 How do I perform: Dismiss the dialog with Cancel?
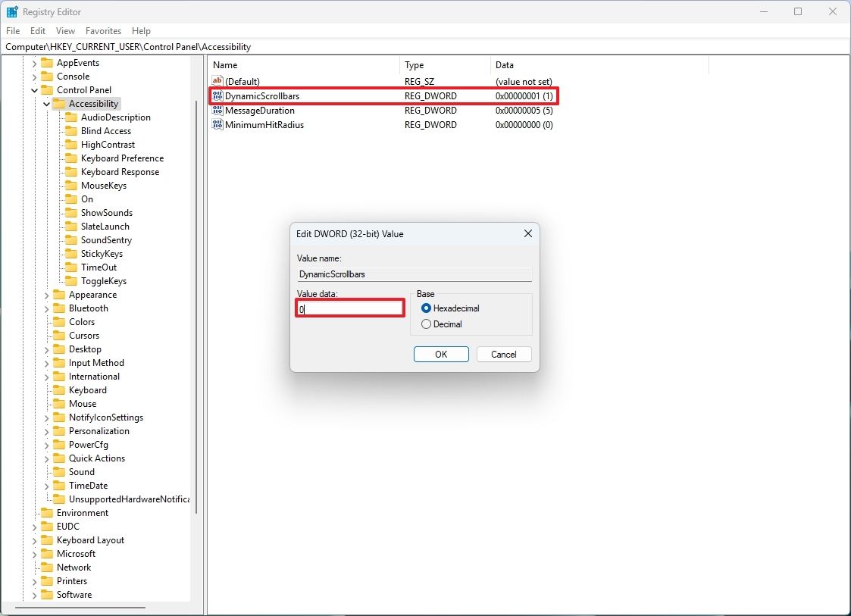click(503, 354)
